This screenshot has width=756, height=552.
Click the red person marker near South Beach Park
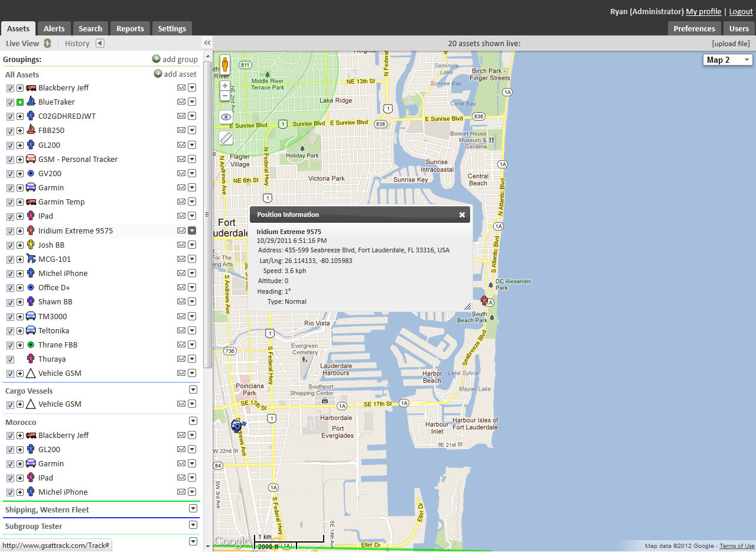[x=484, y=301]
